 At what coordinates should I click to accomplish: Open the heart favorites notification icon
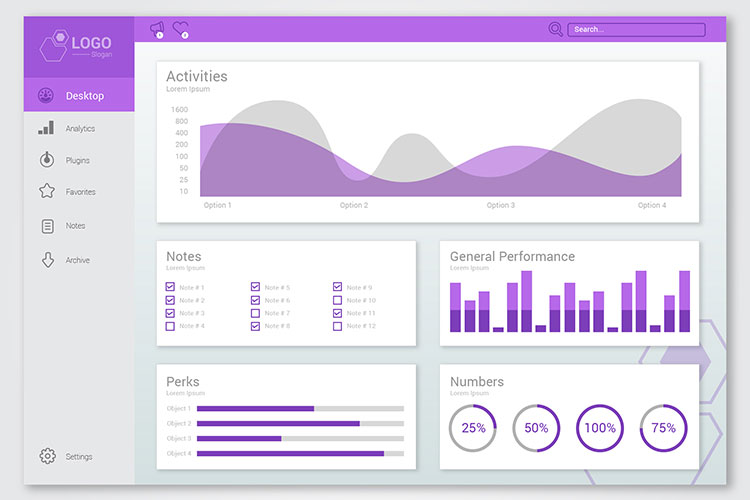coord(181,30)
